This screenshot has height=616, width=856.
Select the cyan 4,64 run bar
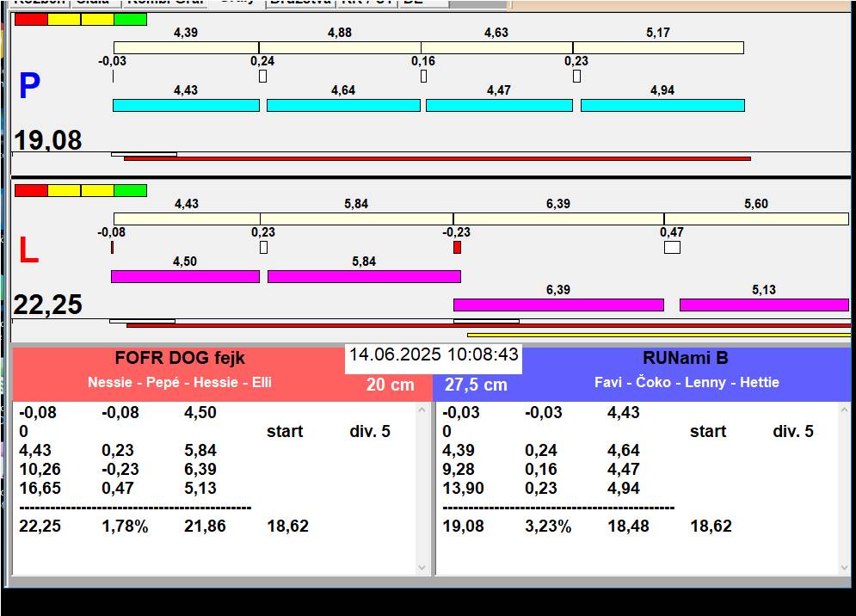click(x=343, y=105)
